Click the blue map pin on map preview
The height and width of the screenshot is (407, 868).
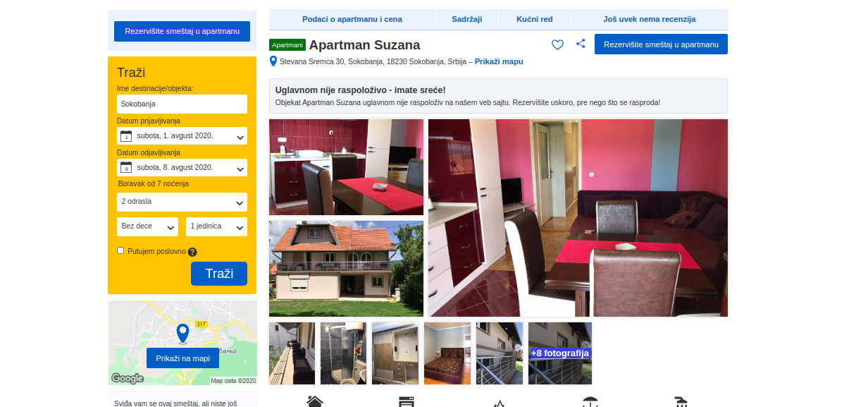[182, 333]
